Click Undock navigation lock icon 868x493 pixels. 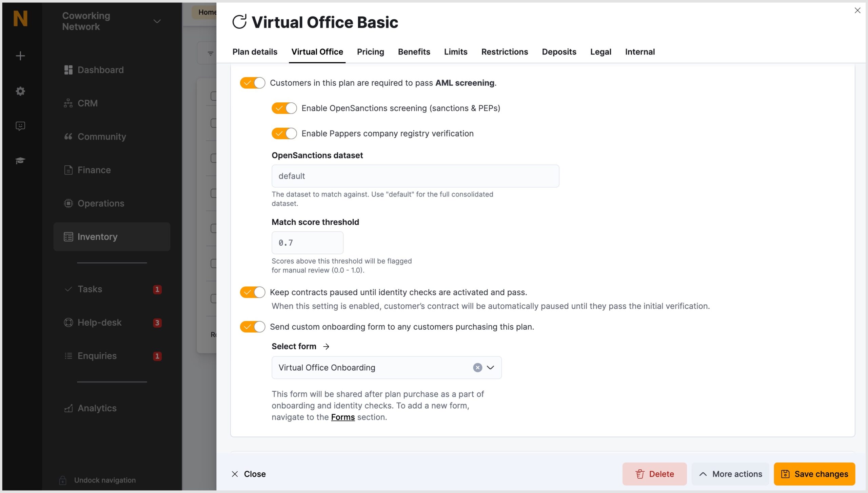coord(63,480)
